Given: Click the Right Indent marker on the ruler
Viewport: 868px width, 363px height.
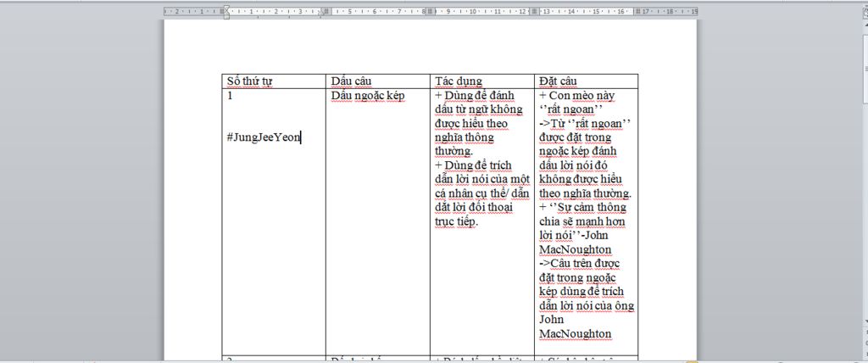Looking at the screenshot, I should pyautogui.click(x=321, y=14).
